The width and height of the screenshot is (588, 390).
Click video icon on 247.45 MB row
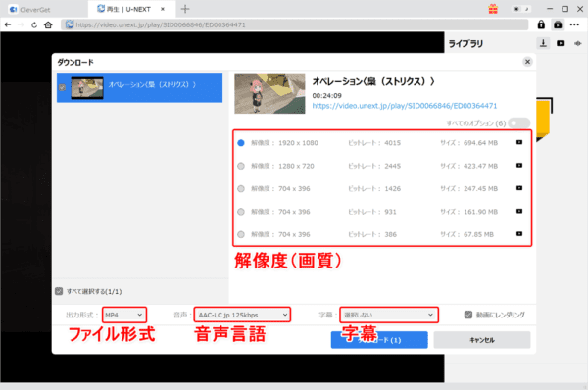(x=519, y=188)
